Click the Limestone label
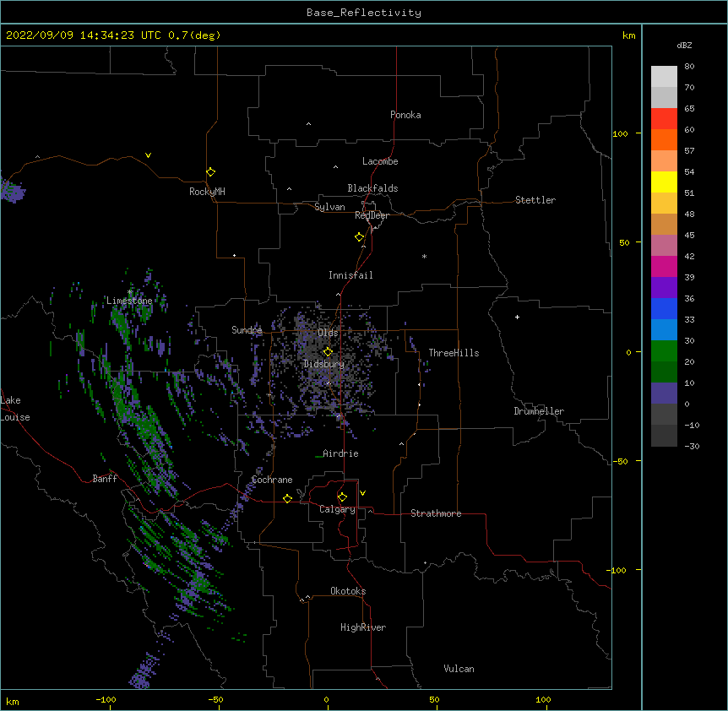728x711 pixels. coord(129,301)
